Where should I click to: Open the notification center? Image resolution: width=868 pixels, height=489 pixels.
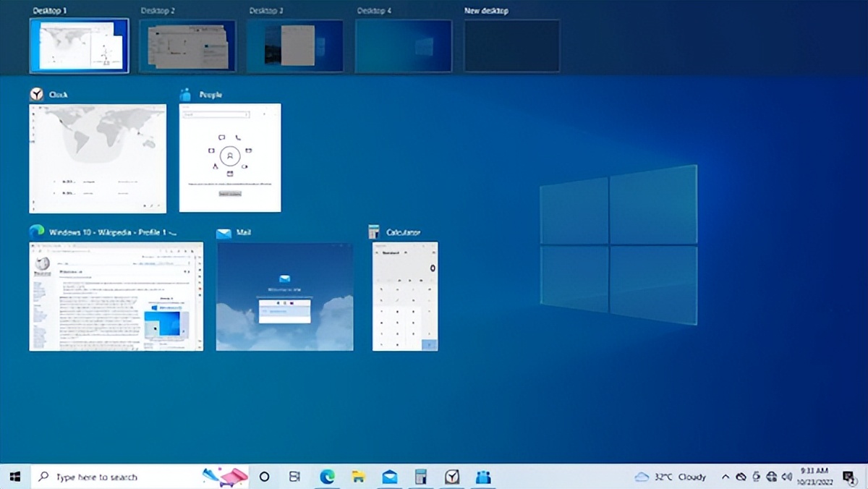coord(848,477)
